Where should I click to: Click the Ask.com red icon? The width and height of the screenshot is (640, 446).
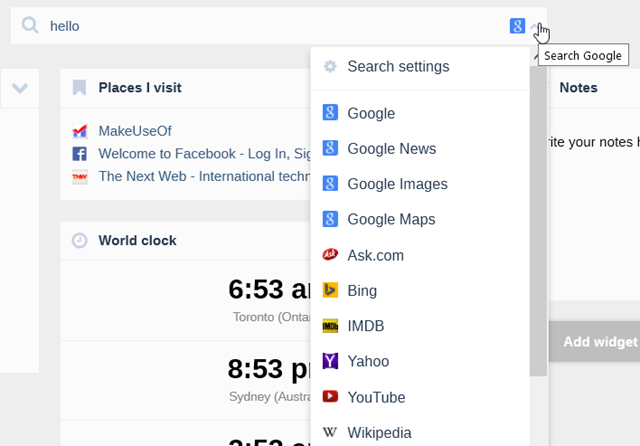(331, 255)
